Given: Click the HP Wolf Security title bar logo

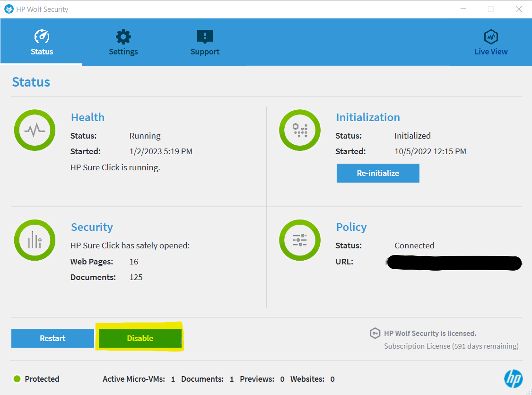Looking at the screenshot, I should coord(9,9).
